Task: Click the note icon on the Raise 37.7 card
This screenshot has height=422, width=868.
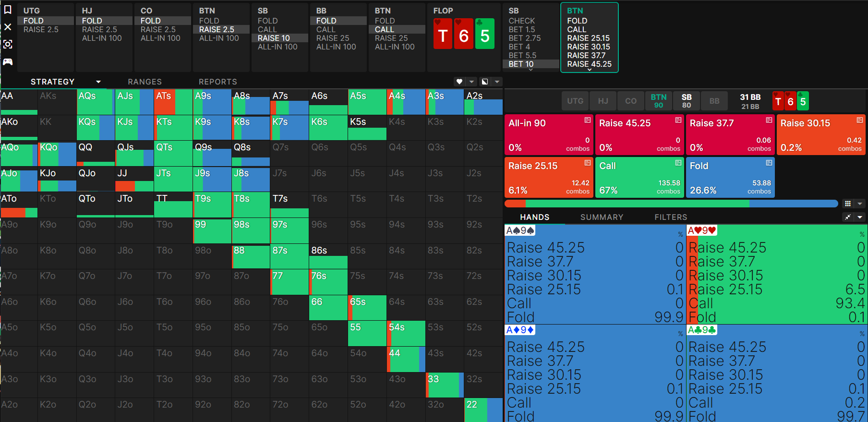Action: [769, 120]
